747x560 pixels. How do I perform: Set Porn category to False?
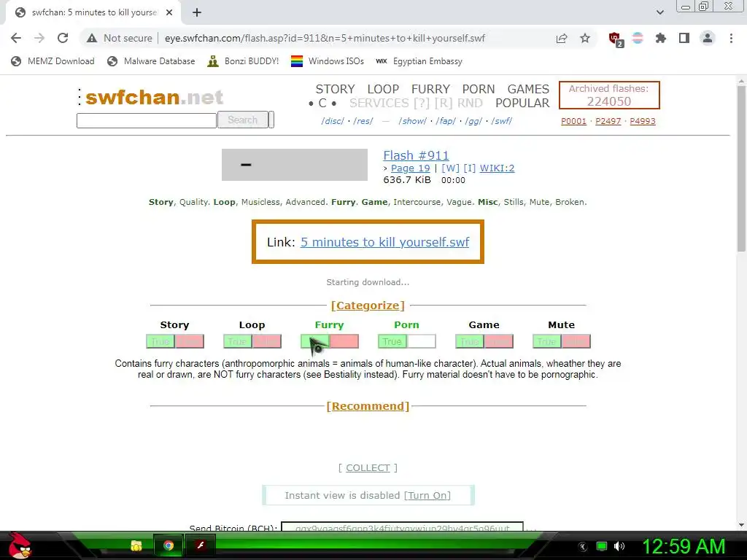422,341
